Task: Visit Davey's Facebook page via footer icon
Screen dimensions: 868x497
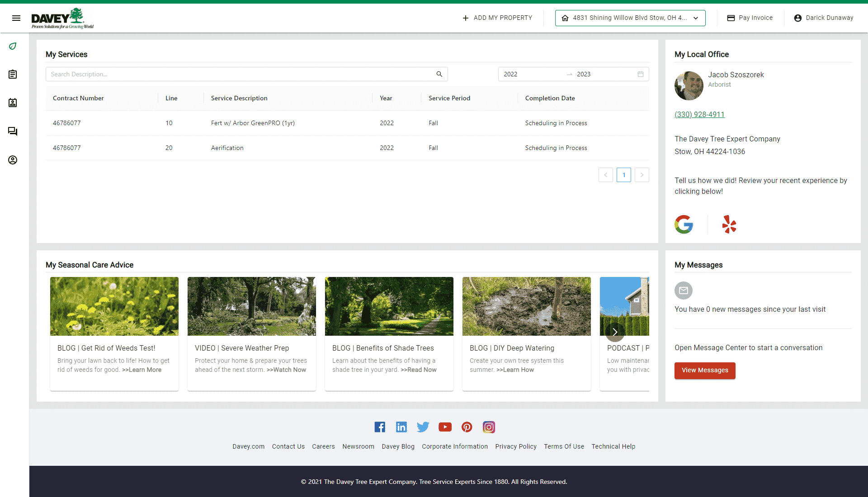Action: (380, 427)
